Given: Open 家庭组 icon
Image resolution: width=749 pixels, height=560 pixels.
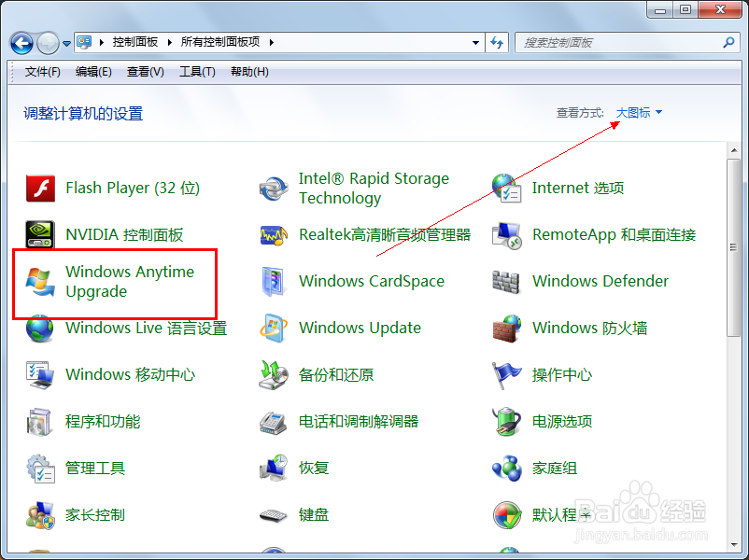Looking at the screenshot, I should click(507, 469).
